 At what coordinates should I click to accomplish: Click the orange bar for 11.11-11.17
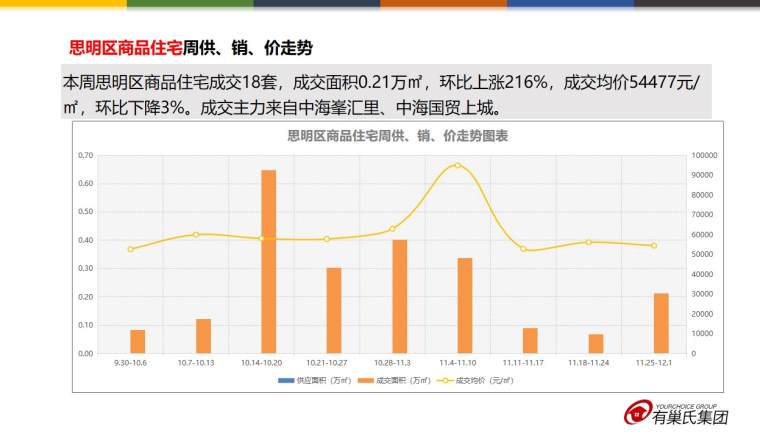click(x=530, y=341)
